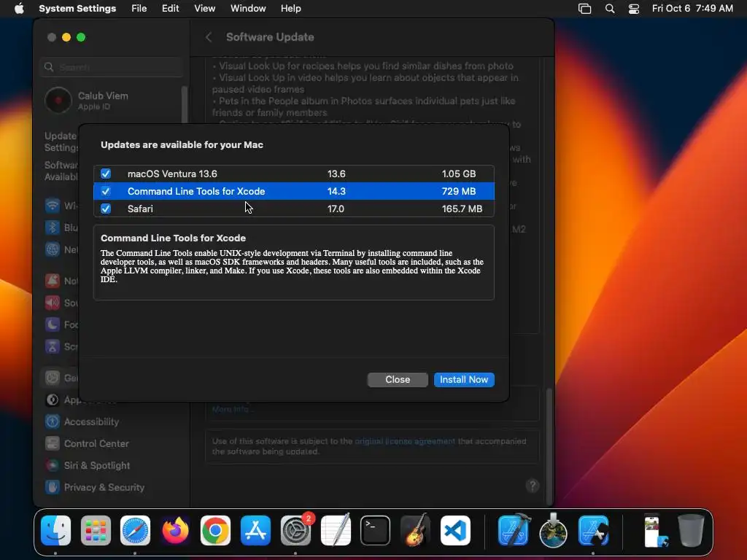Select the Screen Time hourglass sidebar icon
Screen dimensions: 747x560
(53, 346)
